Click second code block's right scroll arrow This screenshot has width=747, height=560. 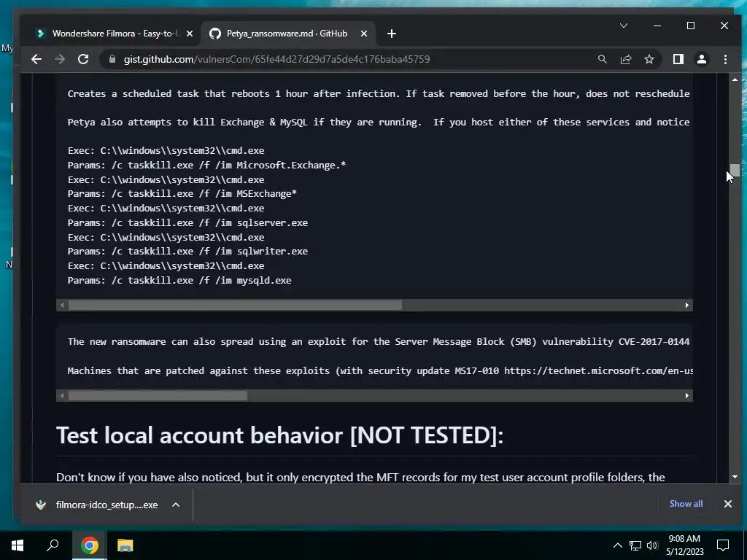687,396
